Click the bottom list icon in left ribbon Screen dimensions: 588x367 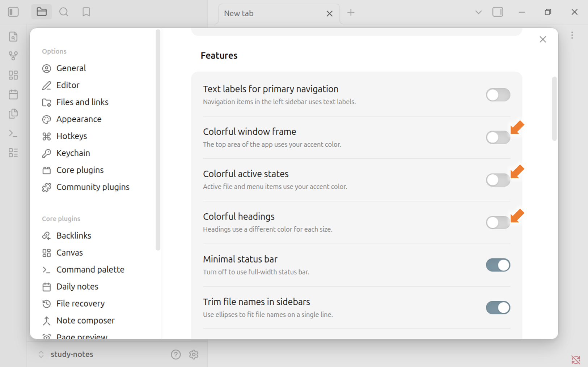13,153
